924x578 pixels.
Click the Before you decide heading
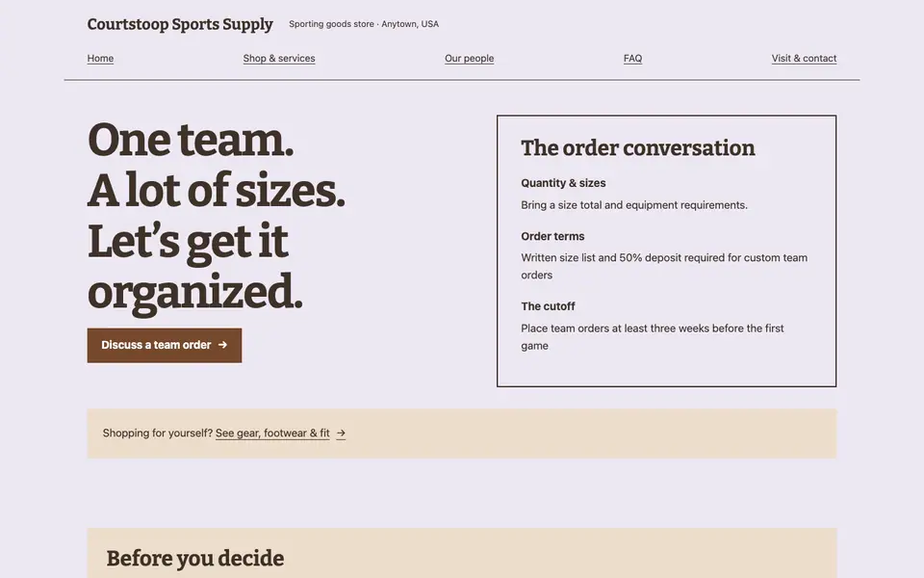[x=195, y=558]
